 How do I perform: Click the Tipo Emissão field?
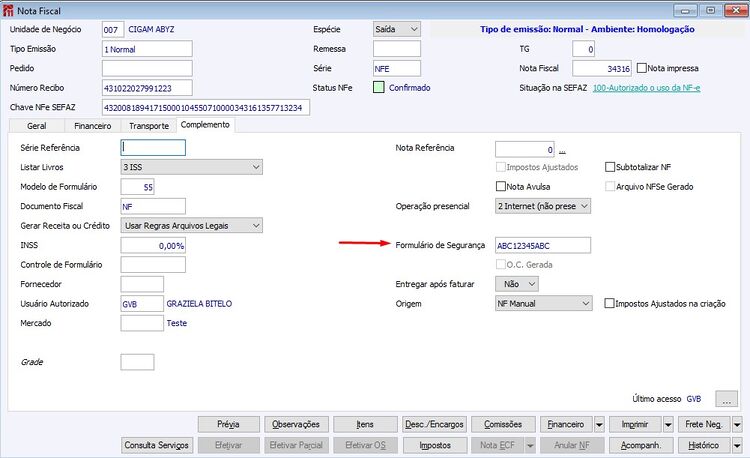[x=147, y=49]
